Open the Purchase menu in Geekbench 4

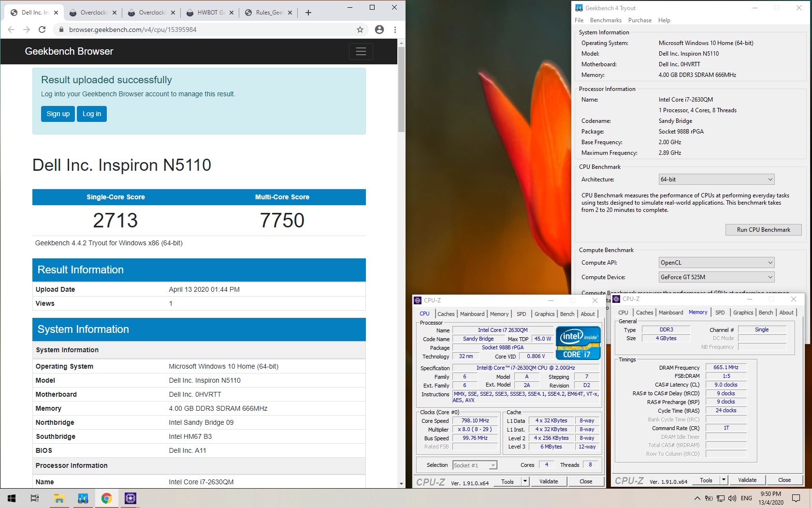click(x=640, y=20)
